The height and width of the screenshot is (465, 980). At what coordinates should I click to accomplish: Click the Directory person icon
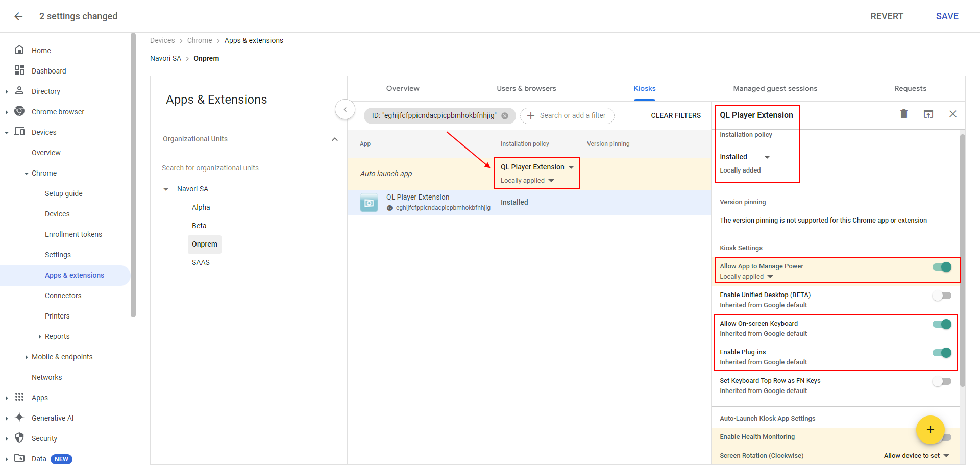[19, 91]
